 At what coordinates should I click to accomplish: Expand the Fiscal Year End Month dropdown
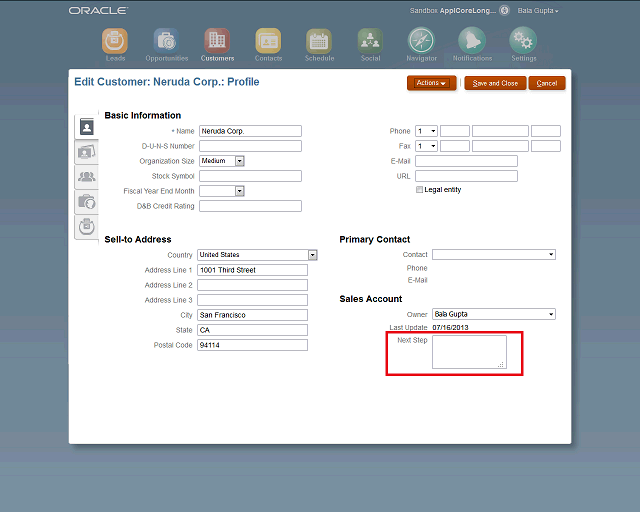240,191
